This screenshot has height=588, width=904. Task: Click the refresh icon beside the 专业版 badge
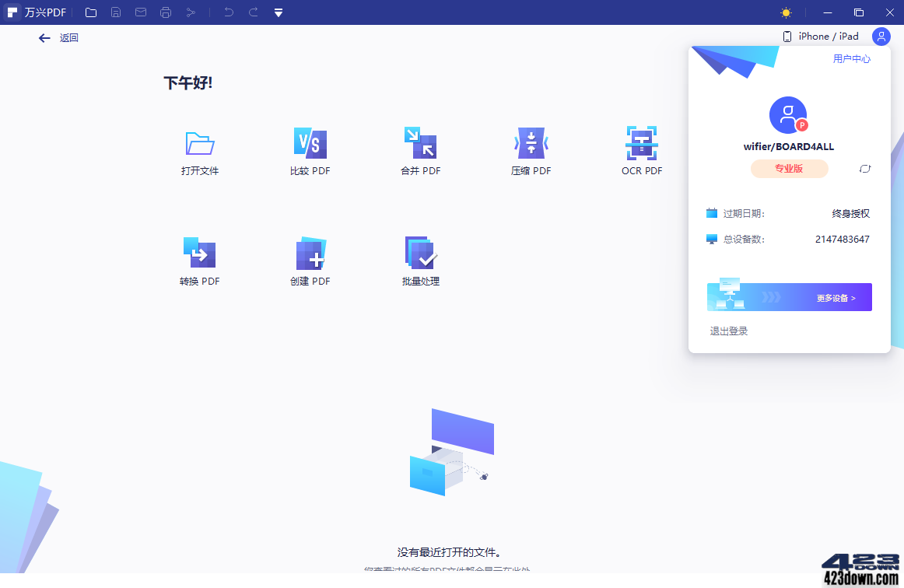(865, 169)
